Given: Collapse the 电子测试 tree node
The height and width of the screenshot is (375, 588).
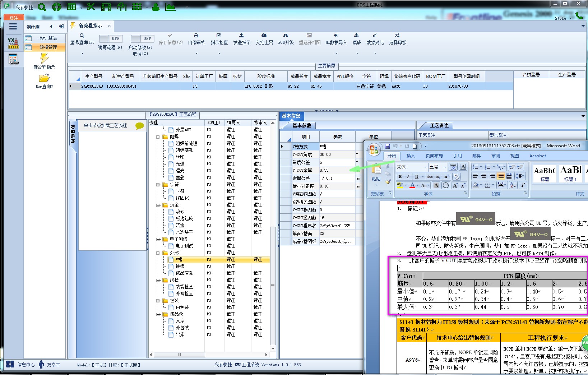Looking at the screenshot, I should 158,239.
